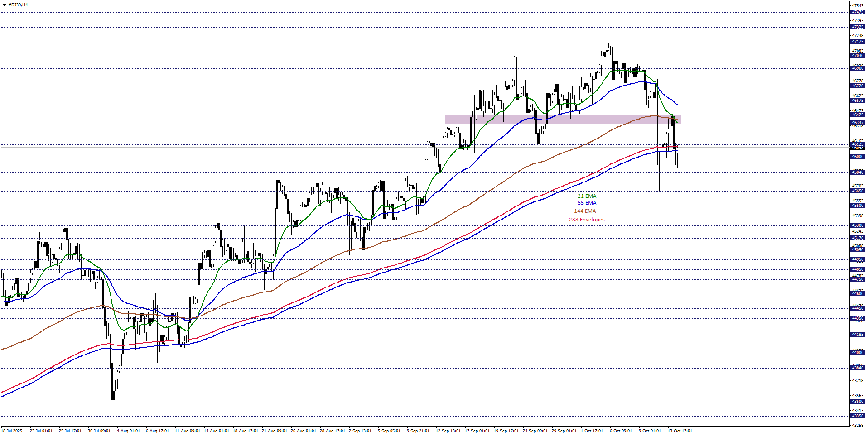Click the 46000 price level tag

858,157
